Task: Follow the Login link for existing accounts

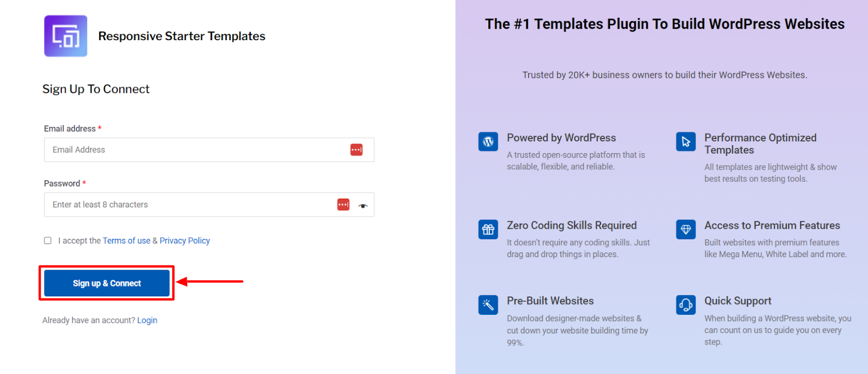Action: pyautogui.click(x=147, y=320)
